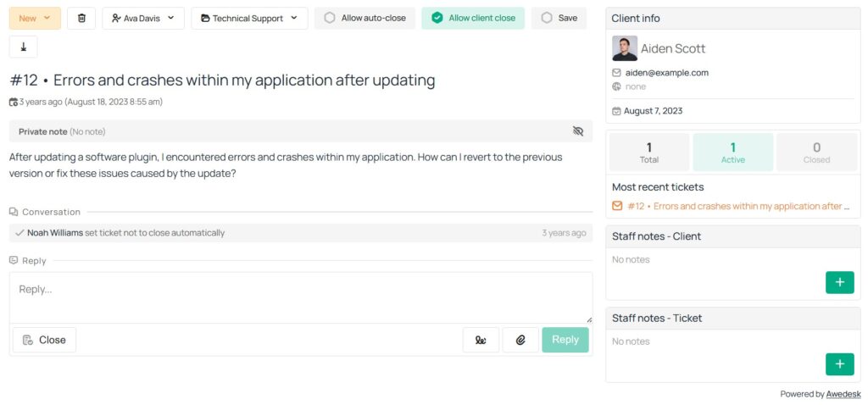Add a ticket staff note with plus
Image resolution: width=868 pixels, height=405 pixels.
(x=839, y=364)
